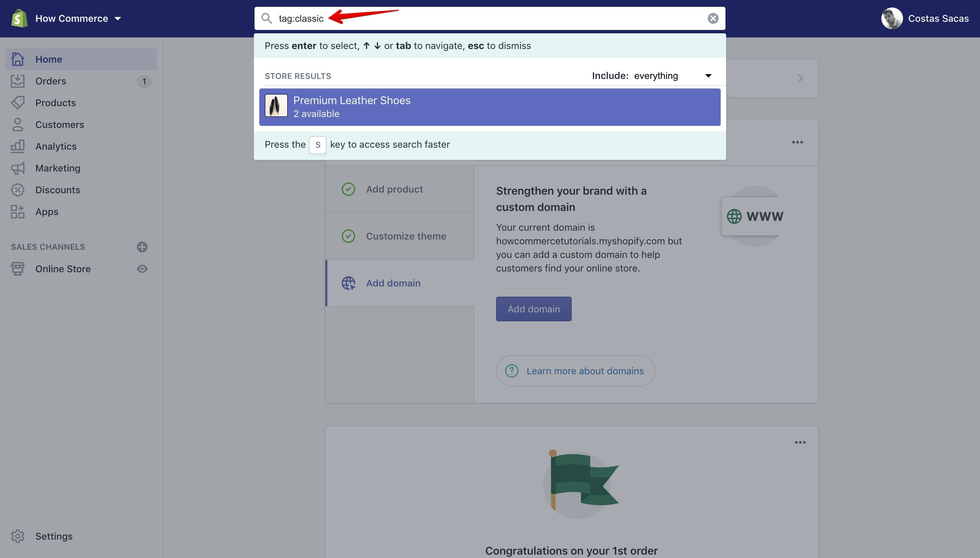Click the search magnifier icon
This screenshot has width=980, height=558.
(x=267, y=18)
